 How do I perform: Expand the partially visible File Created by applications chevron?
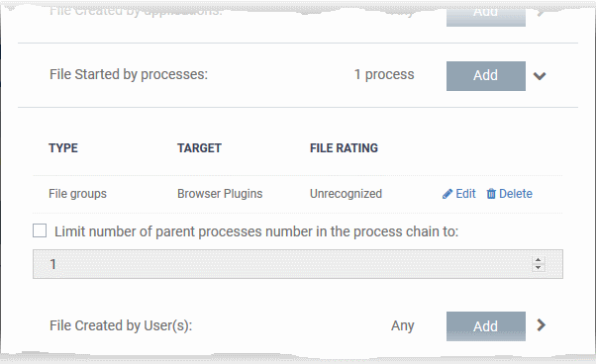tap(541, 13)
